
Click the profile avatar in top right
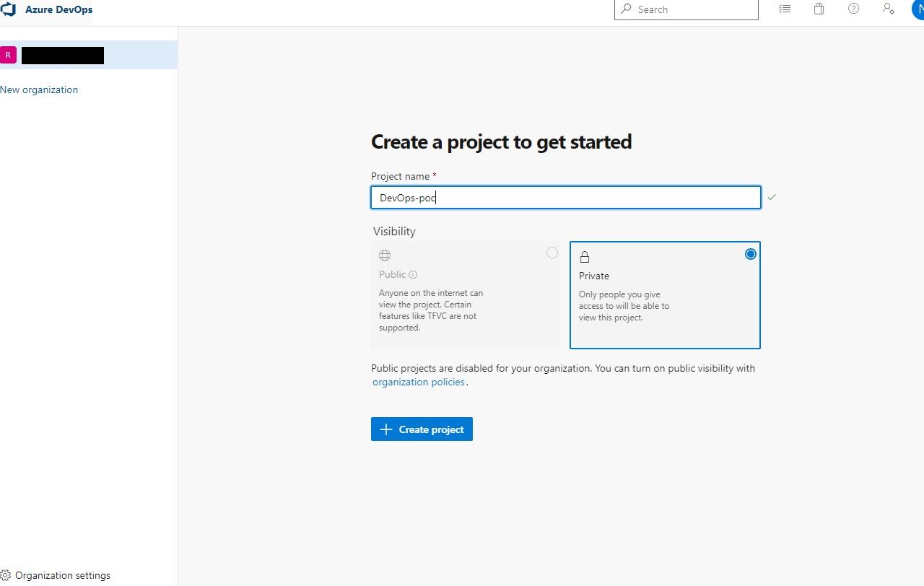918,9
